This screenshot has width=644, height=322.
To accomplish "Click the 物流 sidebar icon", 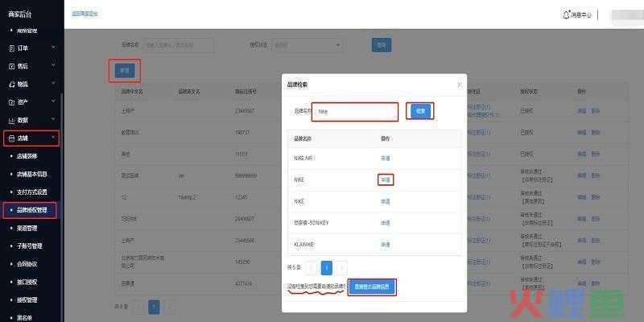I will [x=10, y=84].
